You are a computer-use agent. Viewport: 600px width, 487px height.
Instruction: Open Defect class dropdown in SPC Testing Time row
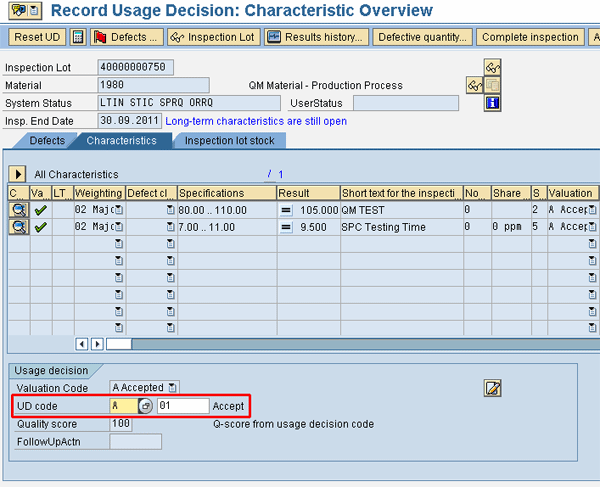pyautogui.click(x=171, y=226)
